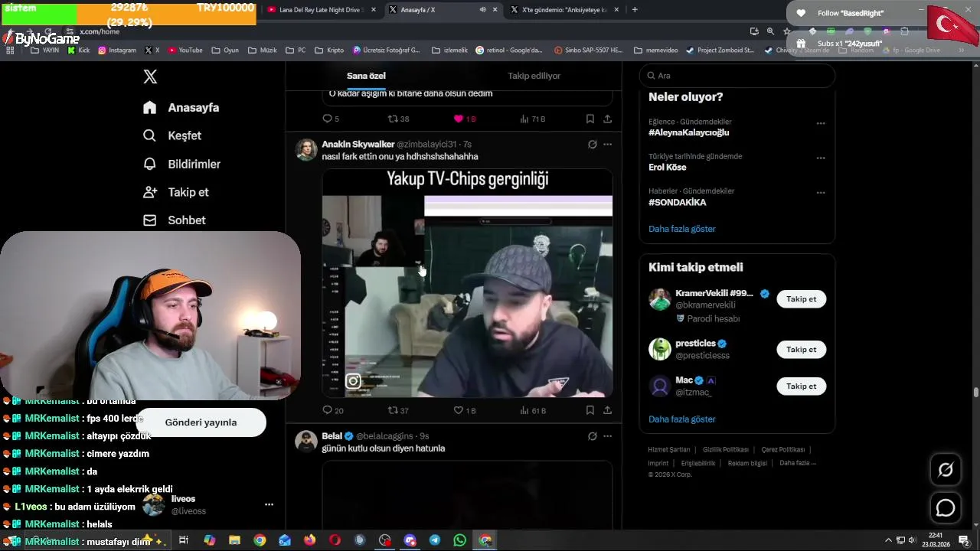Open options for Erol Köse trend
Image resolution: width=980 pixels, height=551 pixels.
coord(821,158)
